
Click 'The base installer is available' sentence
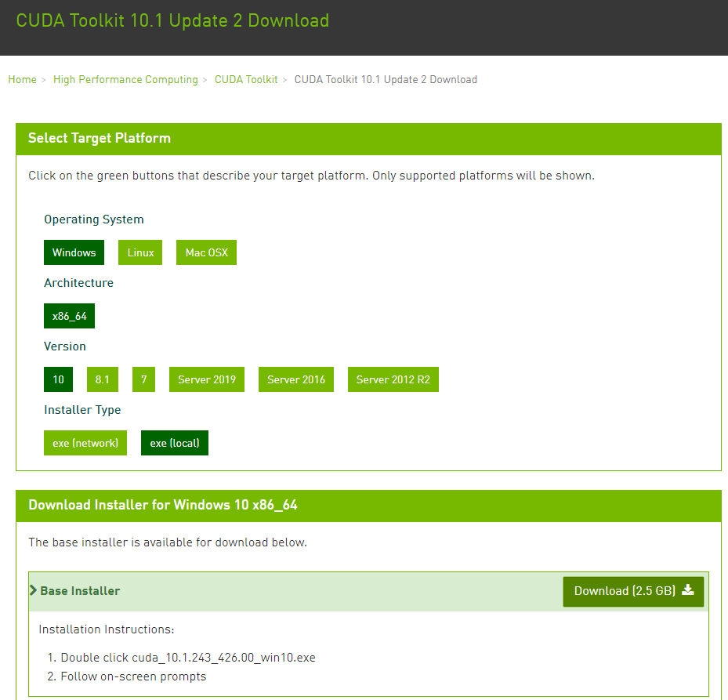point(168,542)
